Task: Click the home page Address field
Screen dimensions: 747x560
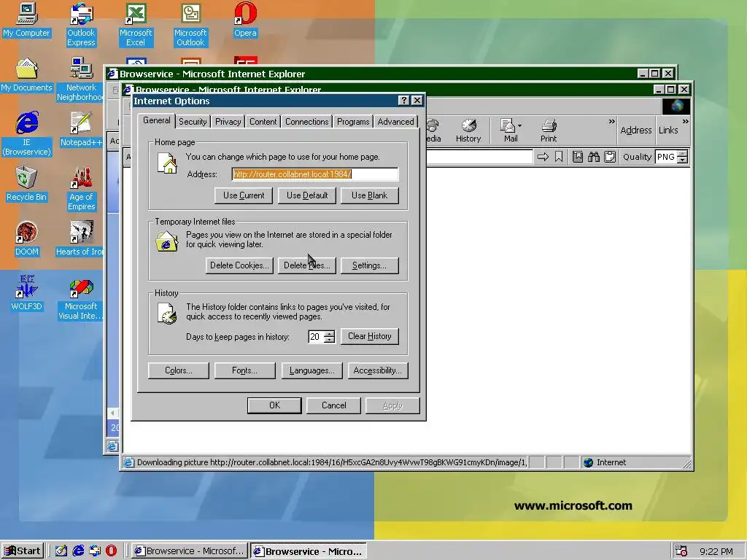Action: point(315,174)
